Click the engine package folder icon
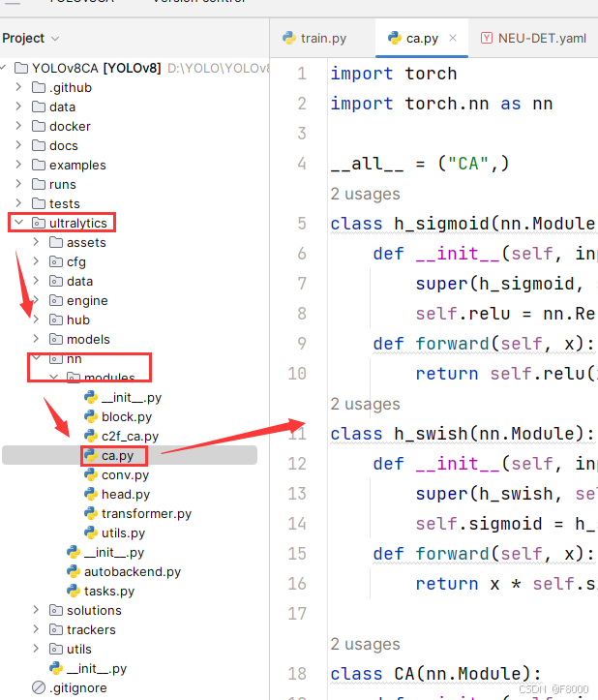 point(56,300)
